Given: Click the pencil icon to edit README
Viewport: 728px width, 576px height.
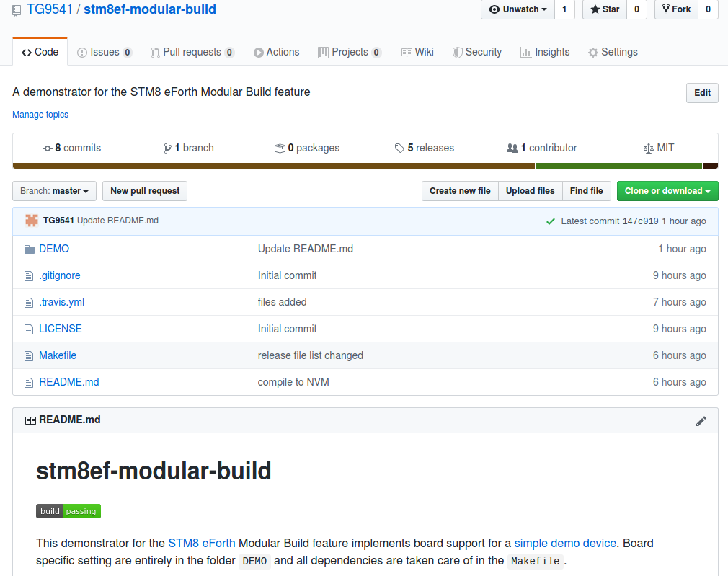Looking at the screenshot, I should coord(701,421).
